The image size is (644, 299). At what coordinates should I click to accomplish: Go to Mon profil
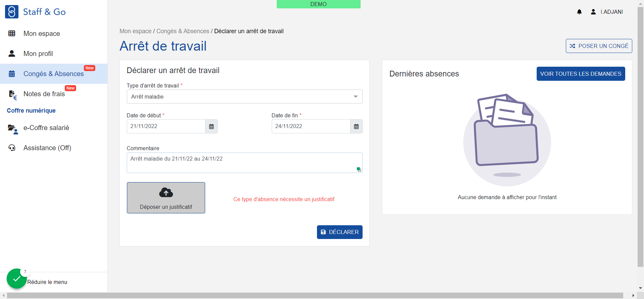(x=54, y=54)
